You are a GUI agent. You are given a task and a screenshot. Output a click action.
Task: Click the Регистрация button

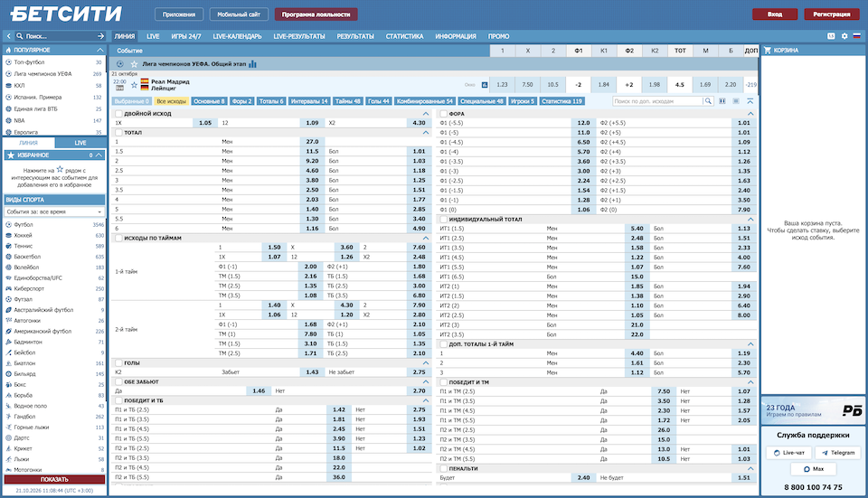tap(832, 14)
